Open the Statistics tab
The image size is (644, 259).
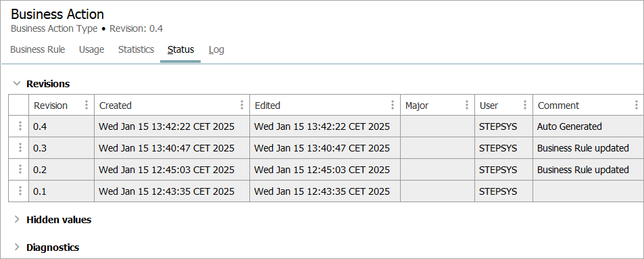(136, 50)
